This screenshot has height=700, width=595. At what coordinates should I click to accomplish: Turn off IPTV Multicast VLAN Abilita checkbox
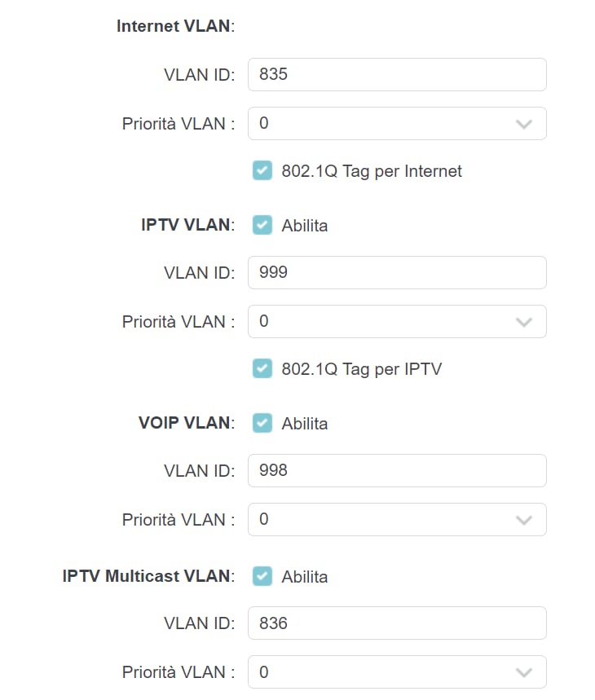pyautogui.click(x=262, y=577)
